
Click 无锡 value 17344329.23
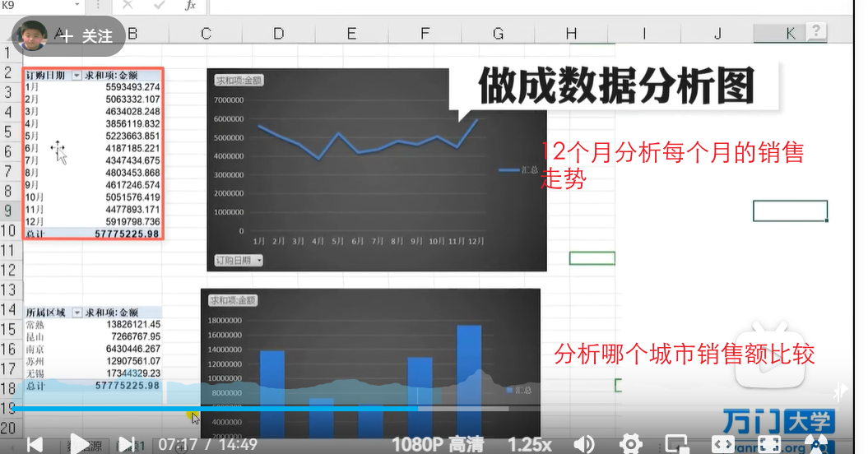click(133, 373)
